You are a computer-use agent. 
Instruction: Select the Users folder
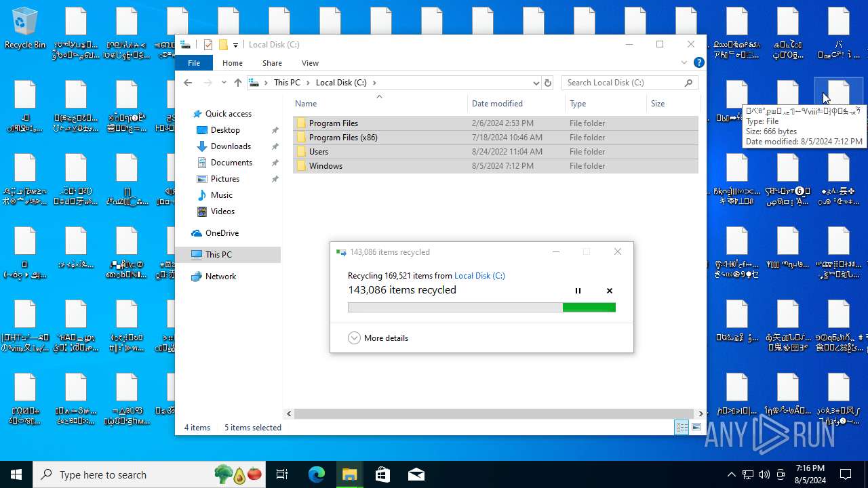(x=496, y=152)
